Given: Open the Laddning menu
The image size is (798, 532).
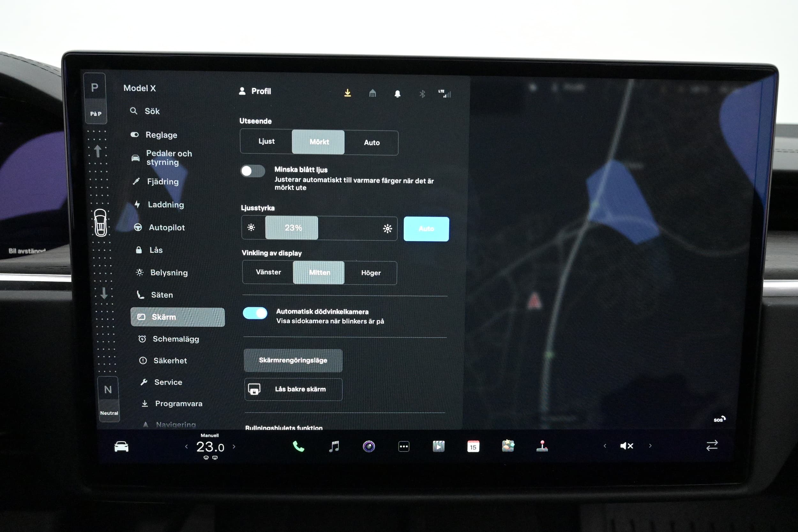Looking at the screenshot, I should pos(159,205).
